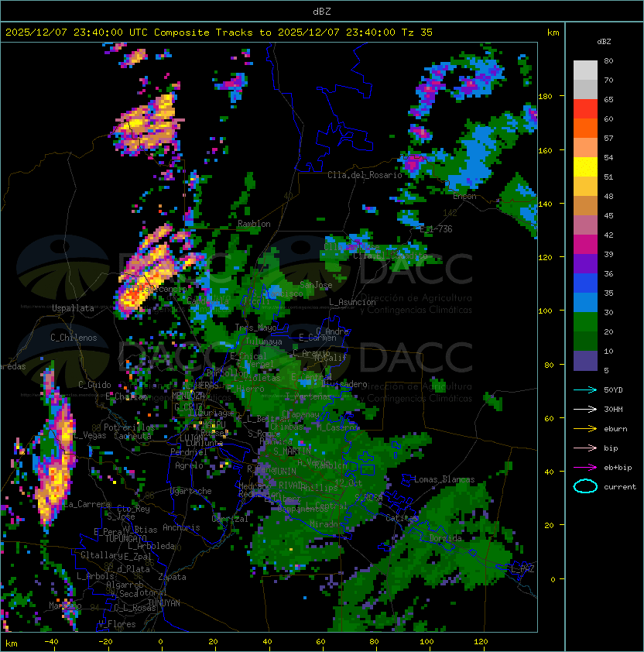The height and width of the screenshot is (652, 644).
Task: Click the 'TUNUYAN' city label
Action: pyautogui.click(x=164, y=603)
